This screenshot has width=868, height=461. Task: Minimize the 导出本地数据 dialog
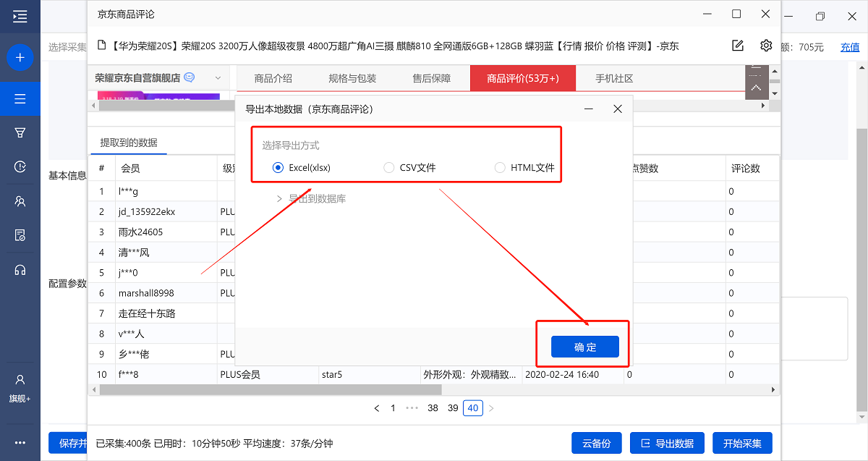click(589, 109)
